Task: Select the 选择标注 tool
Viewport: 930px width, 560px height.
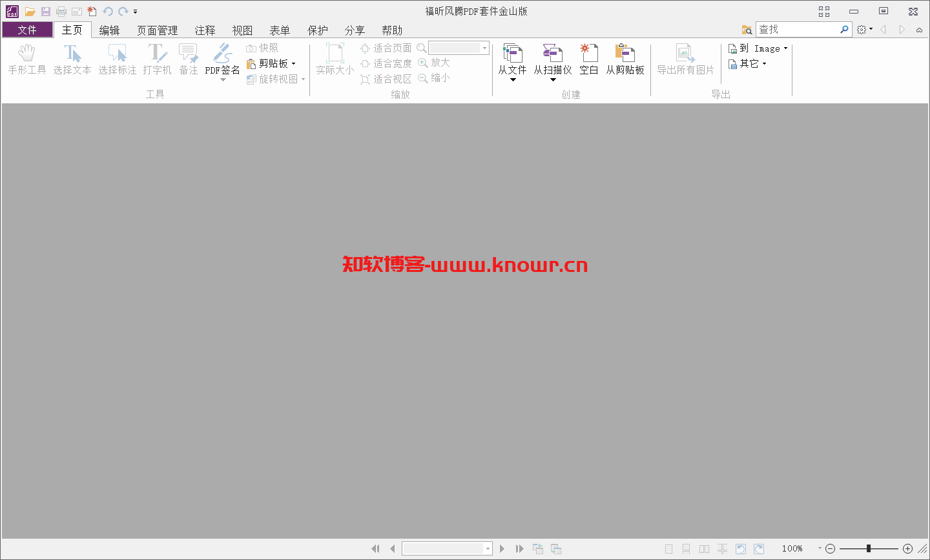Action: [118, 59]
